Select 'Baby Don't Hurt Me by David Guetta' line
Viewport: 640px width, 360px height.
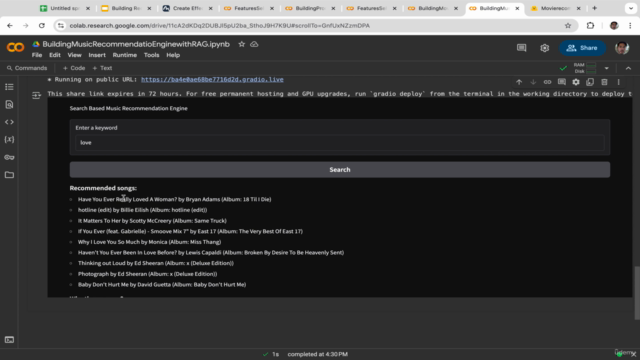tap(162, 284)
